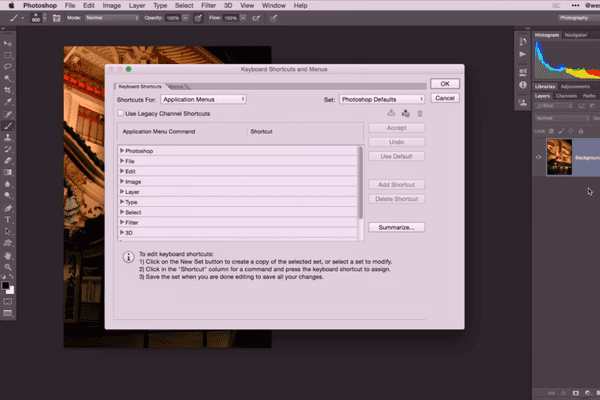Click the Change Screen Mode icon
Viewport: 600px width, 400px height.
pos(8,313)
